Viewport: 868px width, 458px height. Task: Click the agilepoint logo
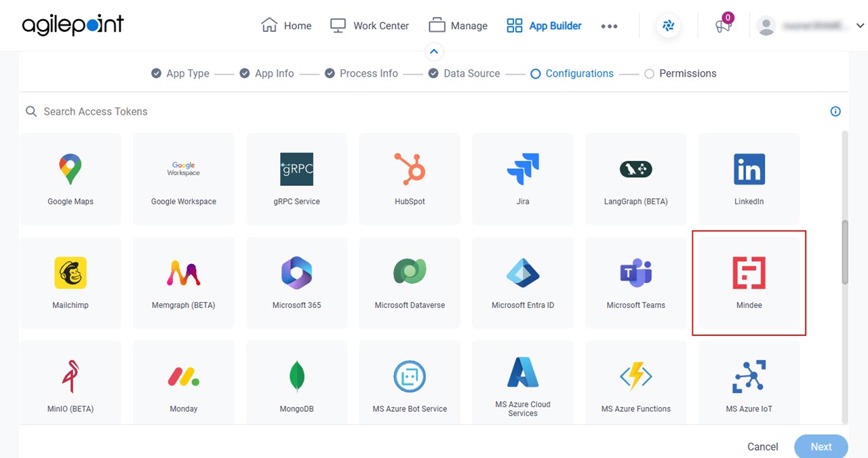coord(73,25)
